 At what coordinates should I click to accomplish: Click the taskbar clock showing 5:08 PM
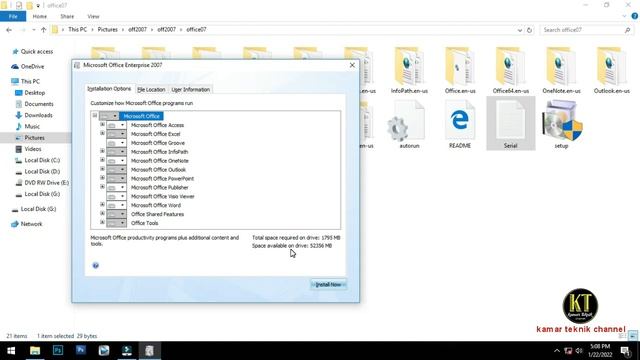(600, 351)
